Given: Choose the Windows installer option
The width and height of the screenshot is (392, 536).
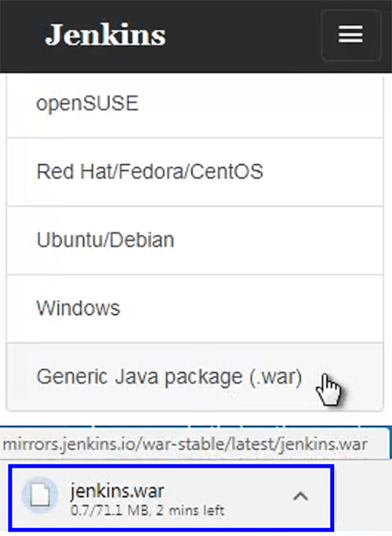Looking at the screenshot, I should [78, 308].
